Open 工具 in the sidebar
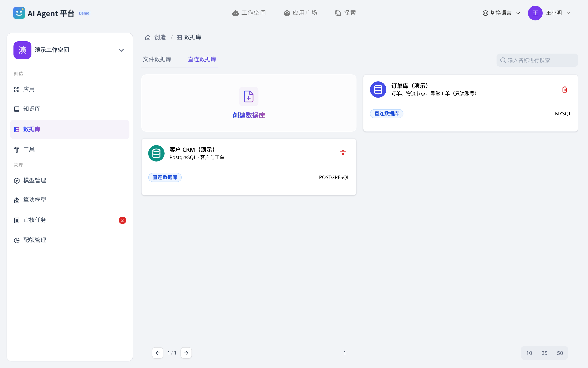This screenshot has height=368, width=588. coord(70,149)
